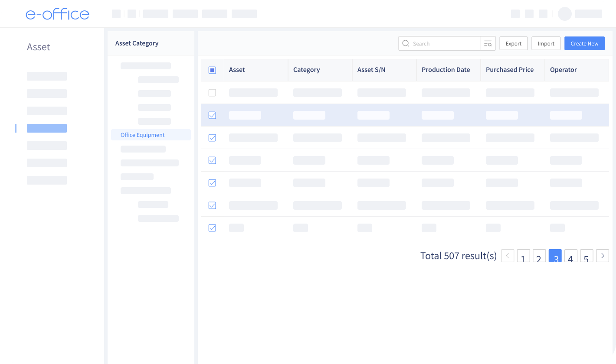The width and height of the screenshot is (616, 364).
Task: Click the Create New button
Action: [584, 43]
